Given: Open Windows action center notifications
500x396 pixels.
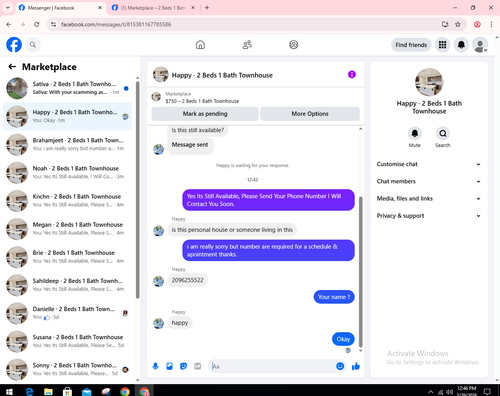Looking at the screenshot, I should click(x=487, y=392).
